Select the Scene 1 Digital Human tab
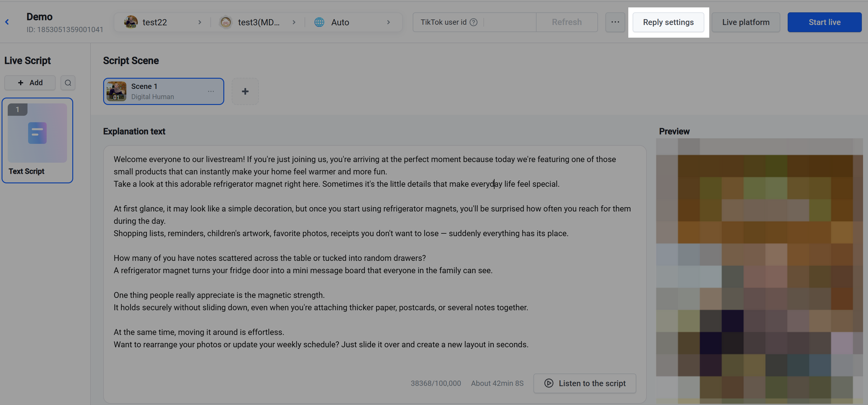 pos(163,92)
